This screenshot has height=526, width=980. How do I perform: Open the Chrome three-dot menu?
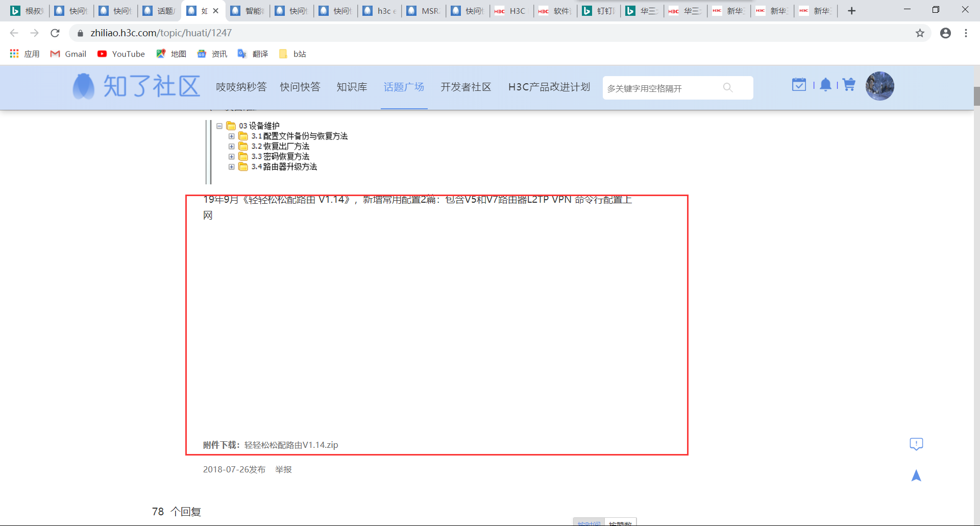tap(966, 33)
